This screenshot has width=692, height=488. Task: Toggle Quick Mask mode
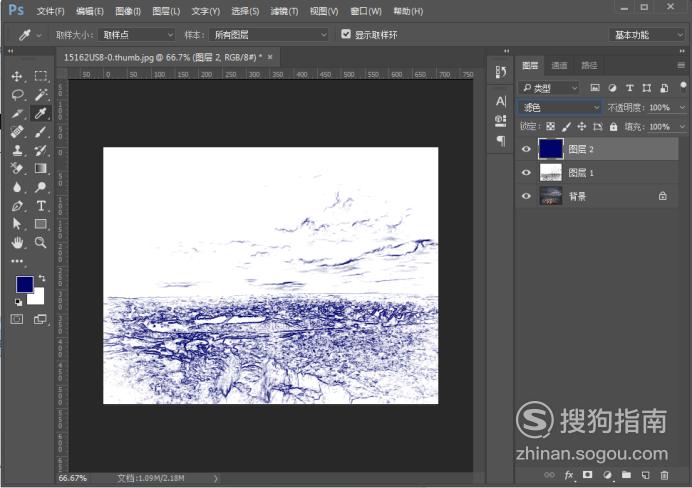pos(17,319)
